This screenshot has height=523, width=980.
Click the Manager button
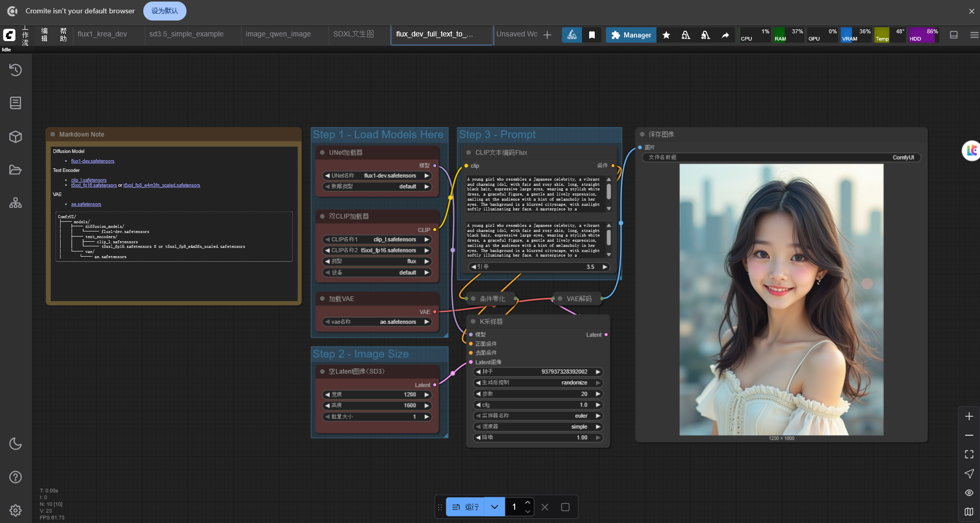point(631,35)
